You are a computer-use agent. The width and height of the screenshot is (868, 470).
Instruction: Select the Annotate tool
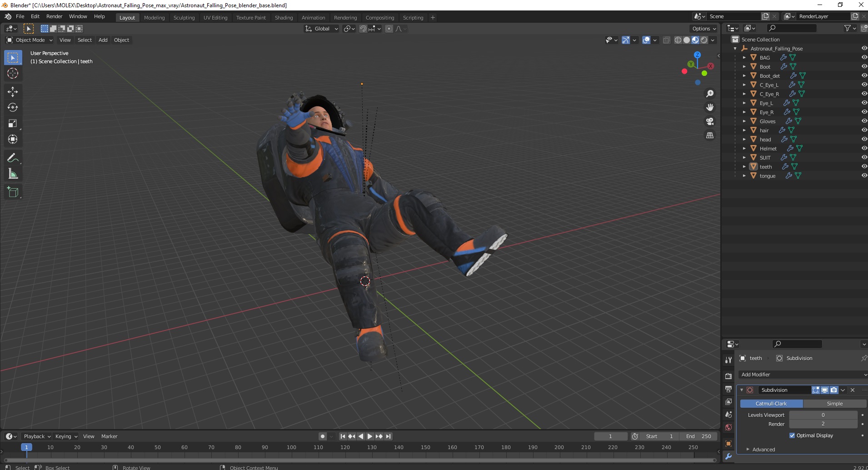pos(13,158)
